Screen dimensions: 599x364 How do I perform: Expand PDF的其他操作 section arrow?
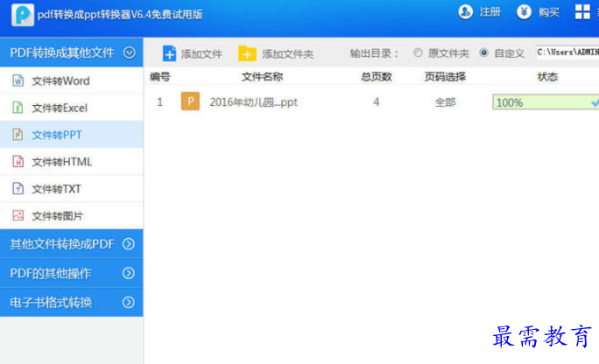click(x=129, y=273)
